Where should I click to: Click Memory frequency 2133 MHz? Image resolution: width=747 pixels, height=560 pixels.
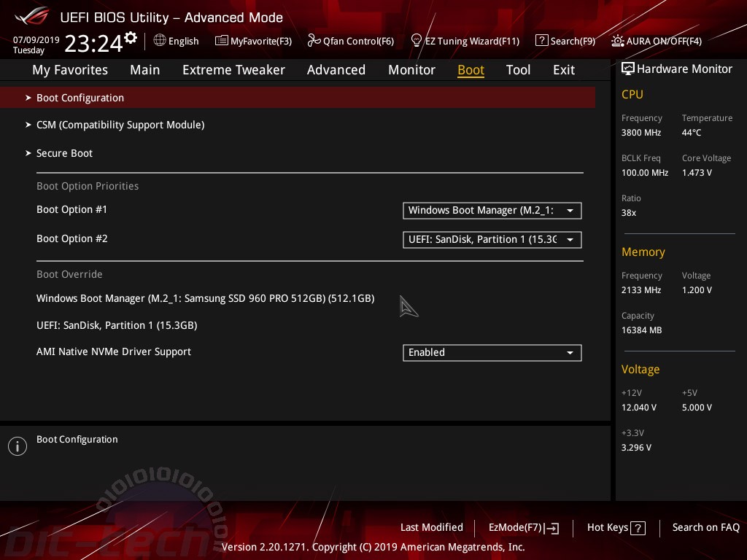coord(640,290)
